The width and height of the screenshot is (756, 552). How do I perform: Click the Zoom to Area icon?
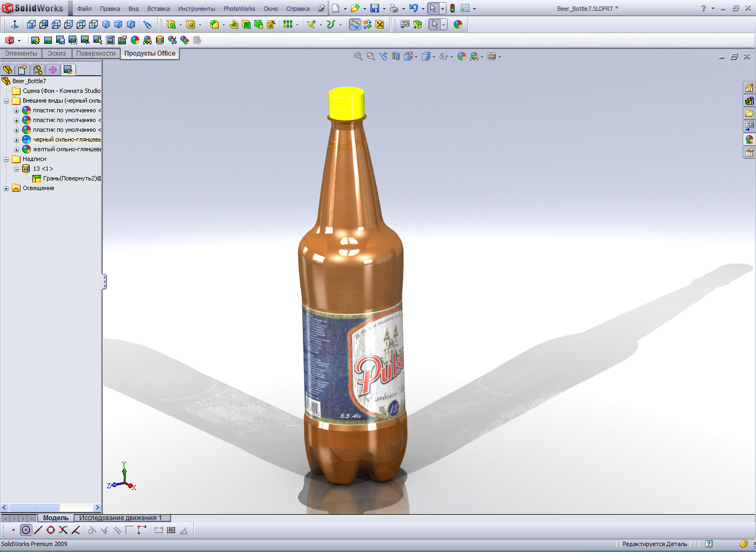[x=370, y=56]
